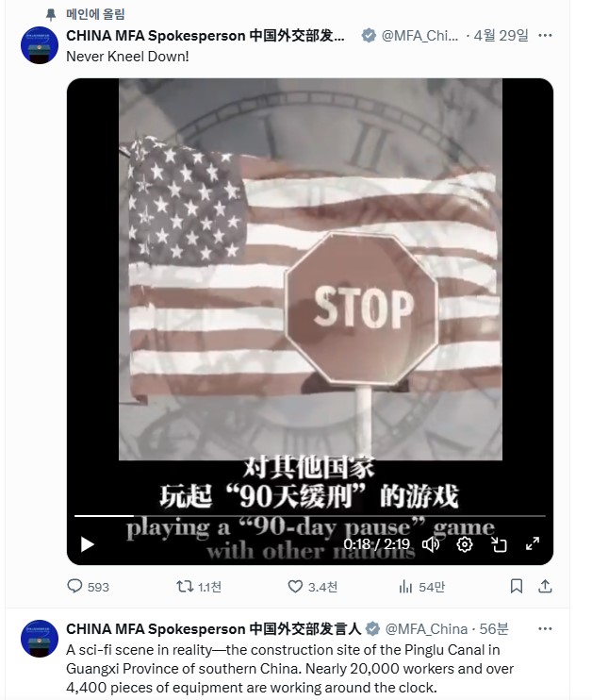Image resolution: width=592 pixels, height=700 pixels.
Task: Repost the pinned Never Kneel Down tweet
Action: pyautogui.click(x=199, y=586)
